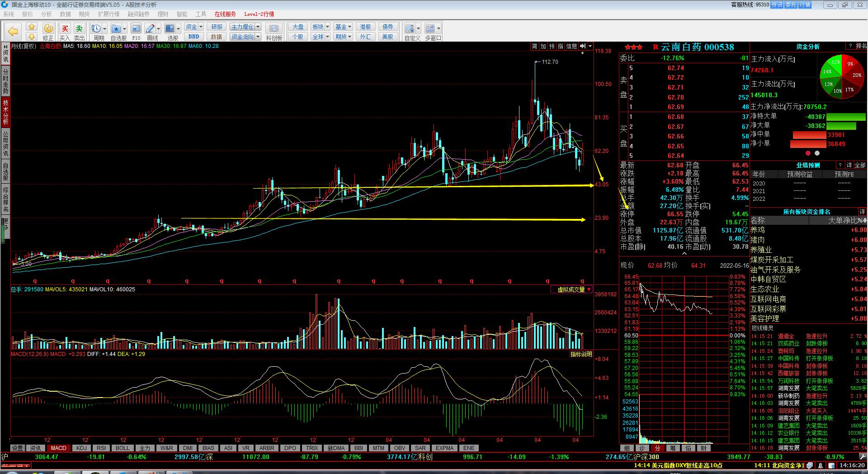Toggle the 信息 info button

(x=572, y=46)
